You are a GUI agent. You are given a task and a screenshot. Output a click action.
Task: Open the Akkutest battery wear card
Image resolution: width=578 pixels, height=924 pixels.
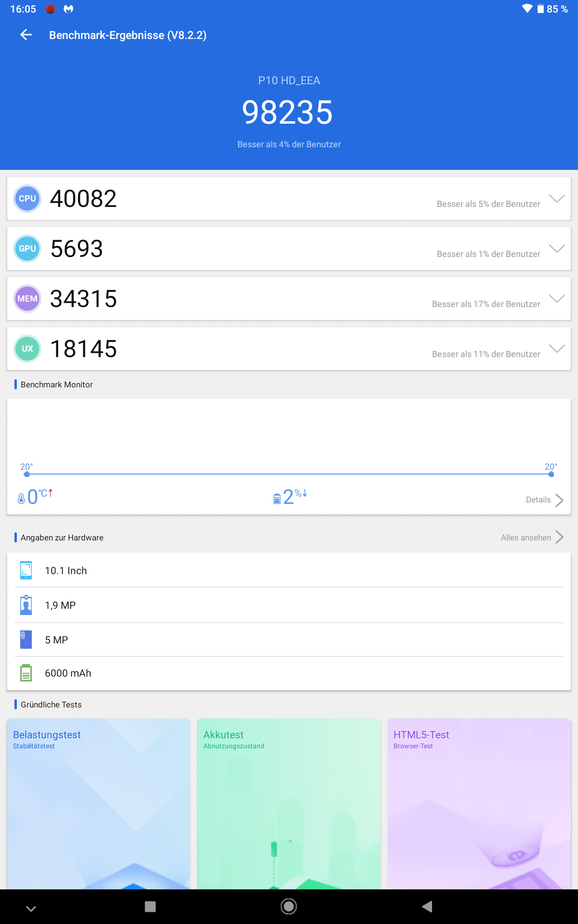[289, 804]
